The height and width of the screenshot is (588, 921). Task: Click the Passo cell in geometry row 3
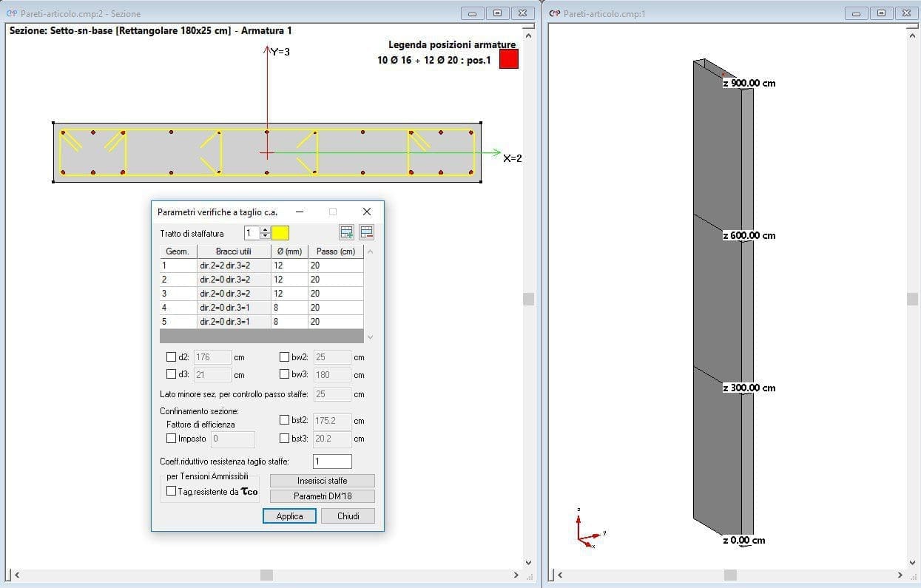coord(336,294)
